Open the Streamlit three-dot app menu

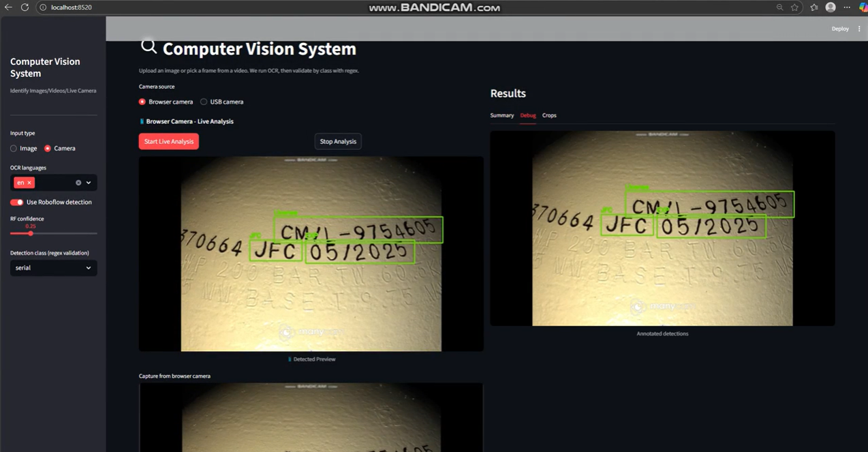[x=859, y=29]
